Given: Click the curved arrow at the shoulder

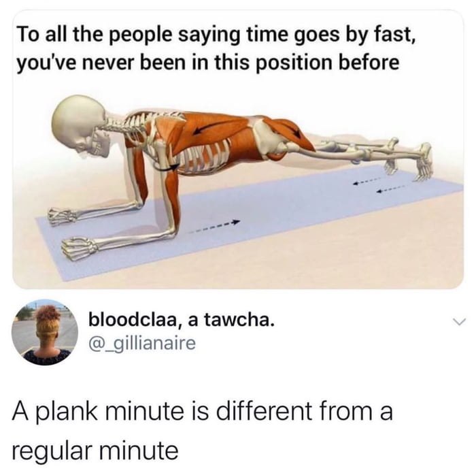Looking at the screenshot, I should click(x=167, y=167).
